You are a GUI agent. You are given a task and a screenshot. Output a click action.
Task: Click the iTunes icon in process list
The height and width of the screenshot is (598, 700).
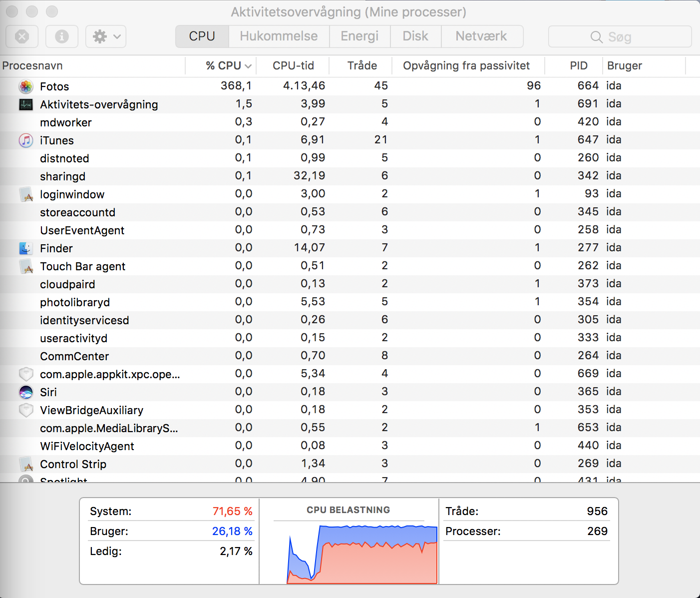click(26, 140)
